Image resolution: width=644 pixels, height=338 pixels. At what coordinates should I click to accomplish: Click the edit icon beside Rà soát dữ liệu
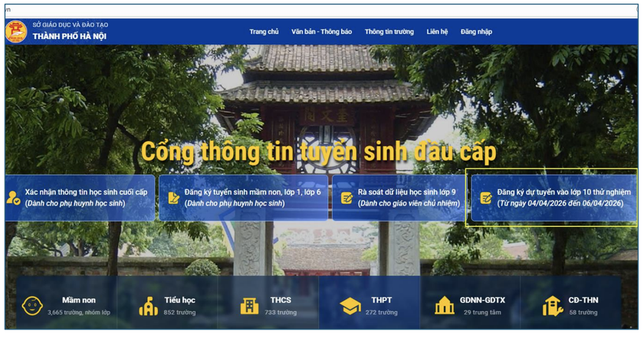pyautogui.click(x=347, y=198)
